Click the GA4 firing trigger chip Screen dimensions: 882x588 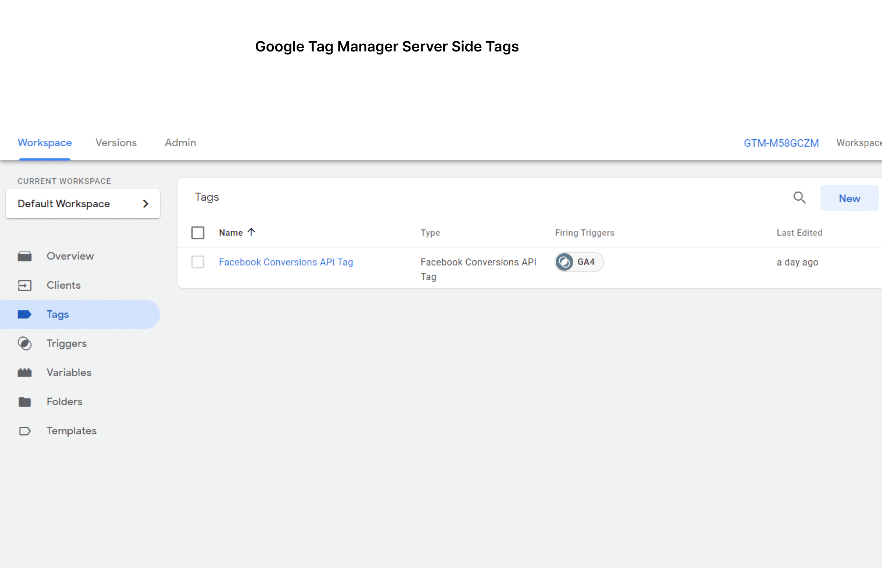pyautogui.click(x=578, y=262)
